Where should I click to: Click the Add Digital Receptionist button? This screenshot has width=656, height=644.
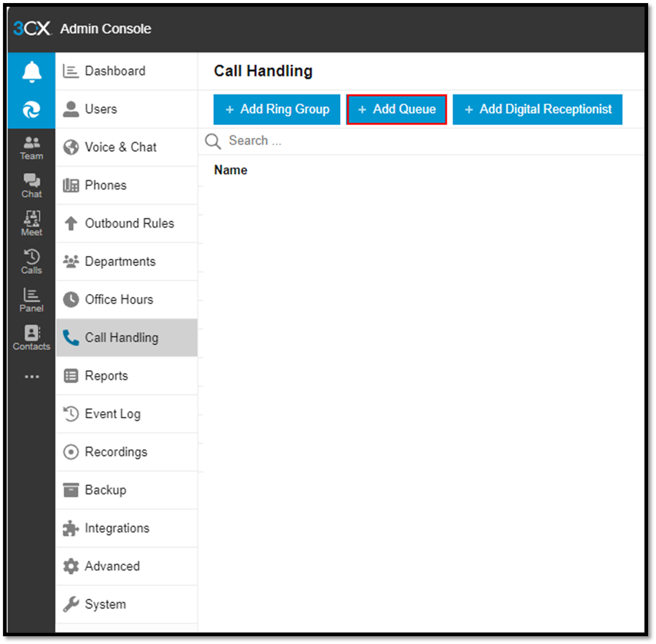coord(537,109)
